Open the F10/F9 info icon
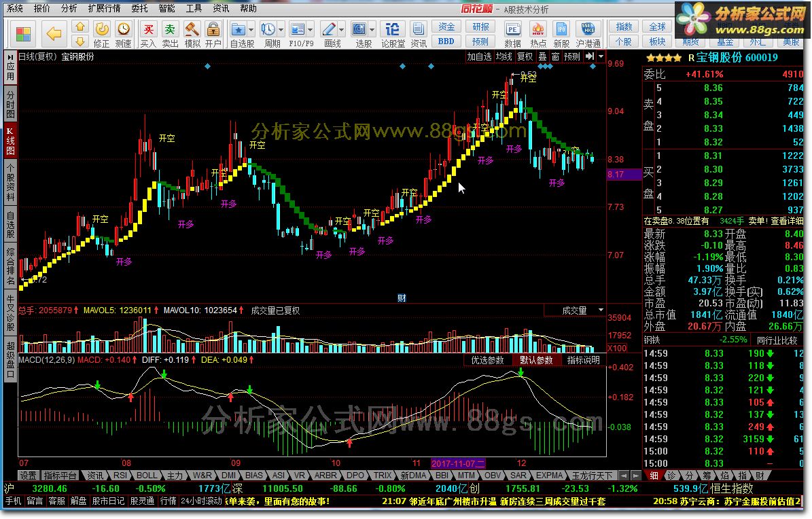 tap(297, 29)
